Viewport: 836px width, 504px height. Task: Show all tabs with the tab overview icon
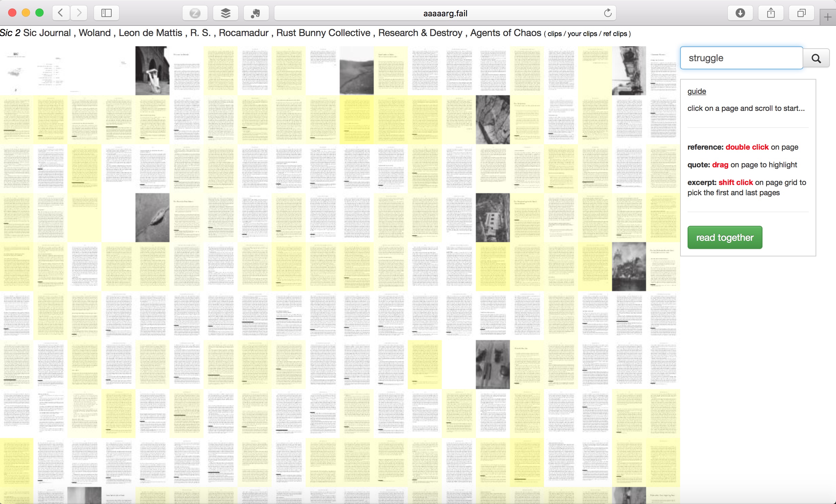point(801,13)
